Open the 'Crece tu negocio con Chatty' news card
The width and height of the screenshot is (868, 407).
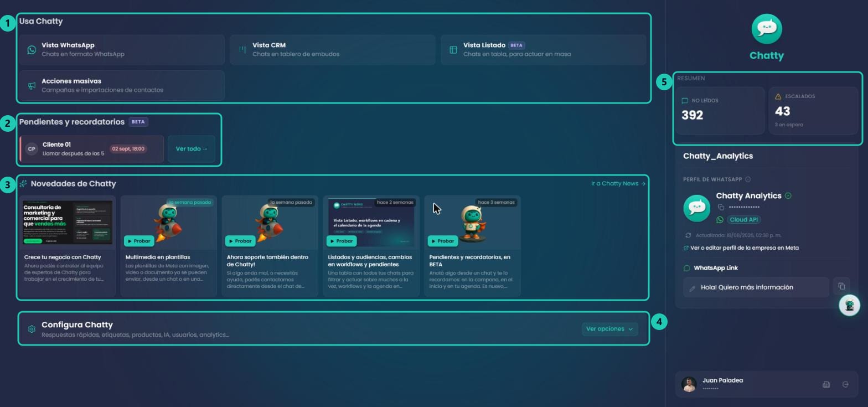(x=68, y=246)
